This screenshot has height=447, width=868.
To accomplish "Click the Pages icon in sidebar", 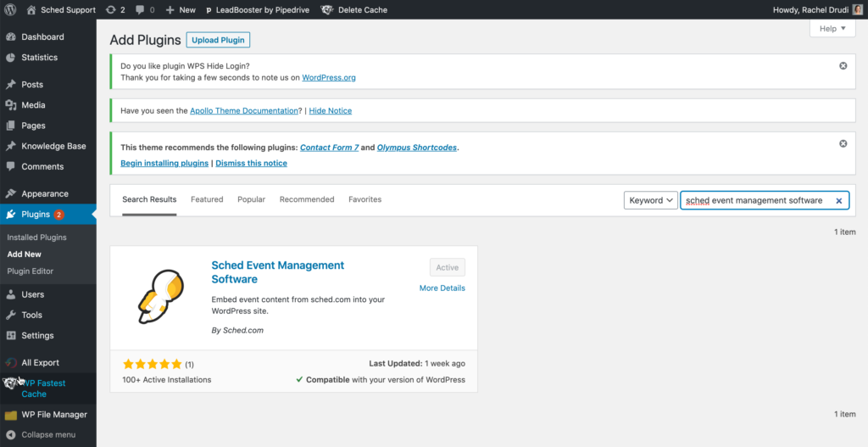I will pos(10,126).
